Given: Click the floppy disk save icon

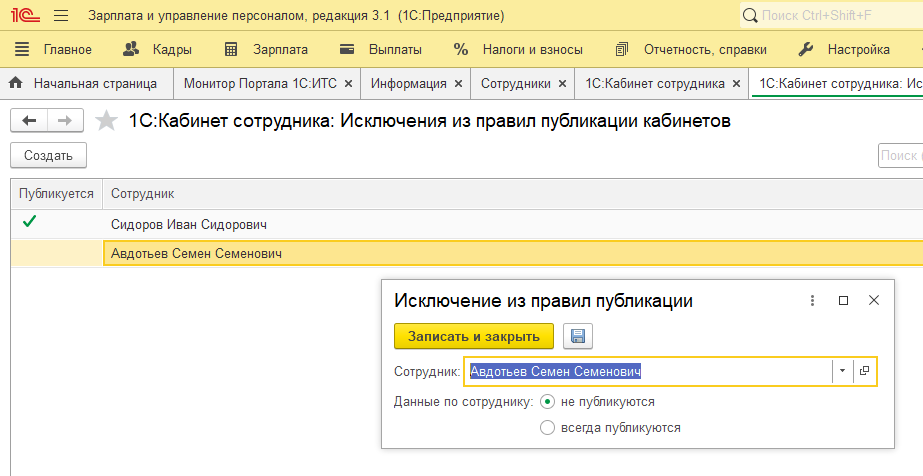Looking at the screenshot, I should (x=577, y=336).
